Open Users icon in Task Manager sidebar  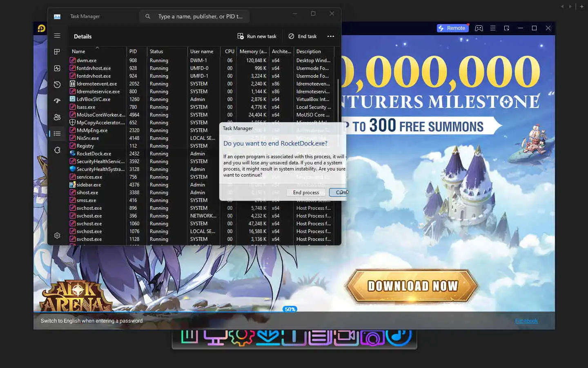point(57,117)
